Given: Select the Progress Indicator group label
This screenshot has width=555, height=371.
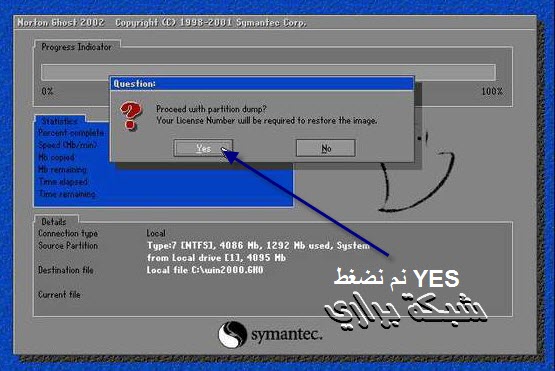Looking at the screenshot, I should coord(76,47).
